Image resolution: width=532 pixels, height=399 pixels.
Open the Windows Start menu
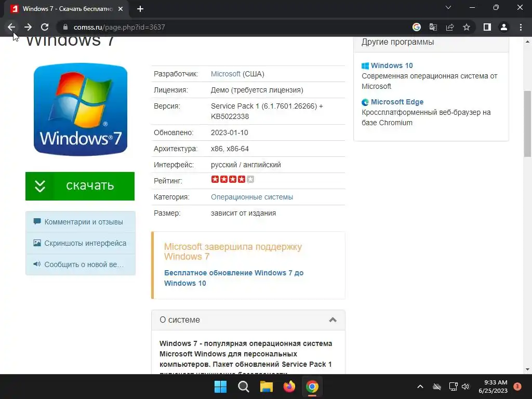[220, 387]
